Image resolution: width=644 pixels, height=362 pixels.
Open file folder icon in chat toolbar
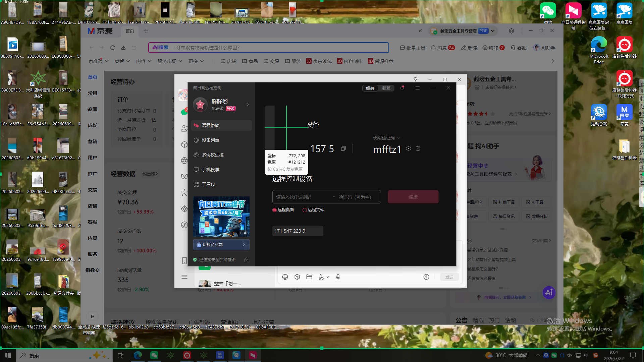point(309,277)
